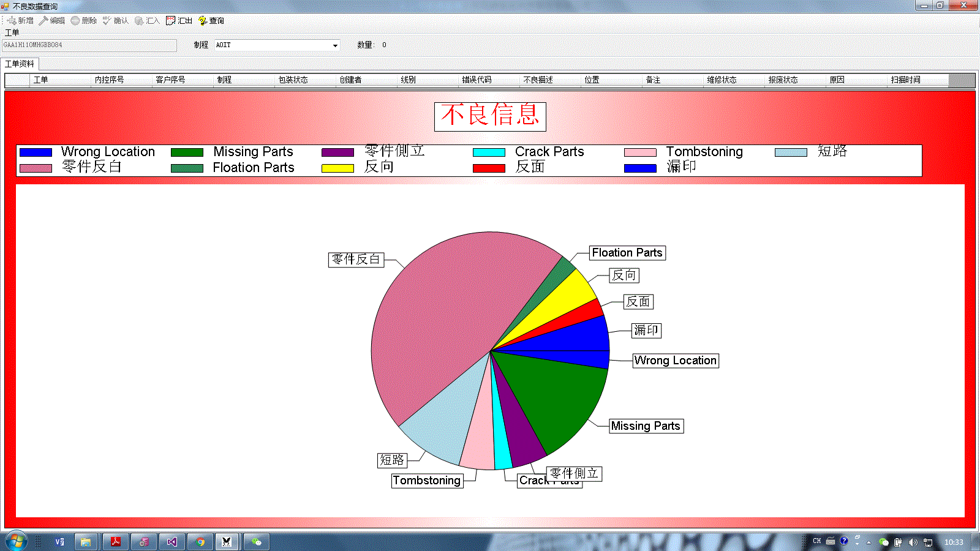Click the 查询 (query) toolbar button

[x=211, y=21]
